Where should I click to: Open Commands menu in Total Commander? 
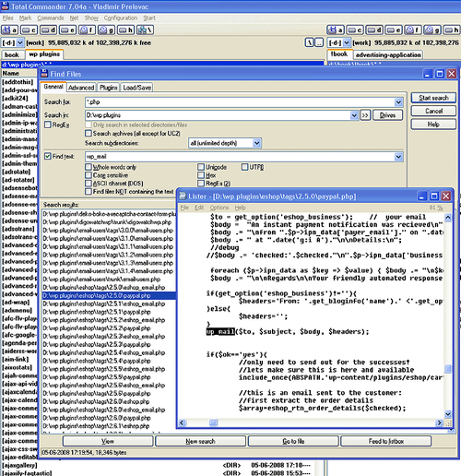[51, 18]
